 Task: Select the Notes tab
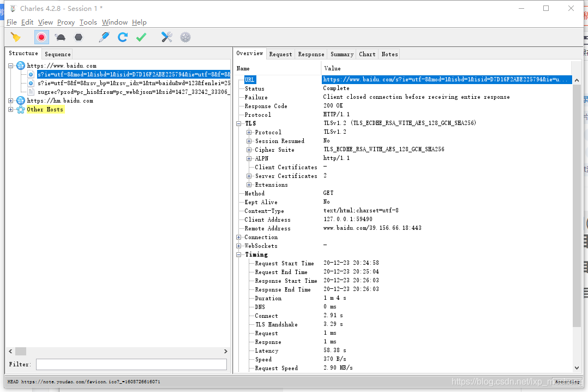pyautogui.click(x=389, y=54)
